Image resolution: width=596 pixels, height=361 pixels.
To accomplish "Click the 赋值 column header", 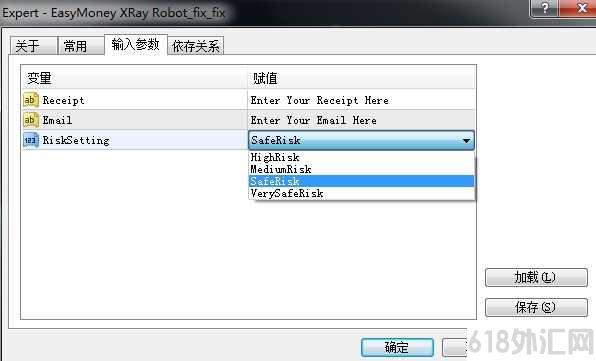I will coord(361,79).
